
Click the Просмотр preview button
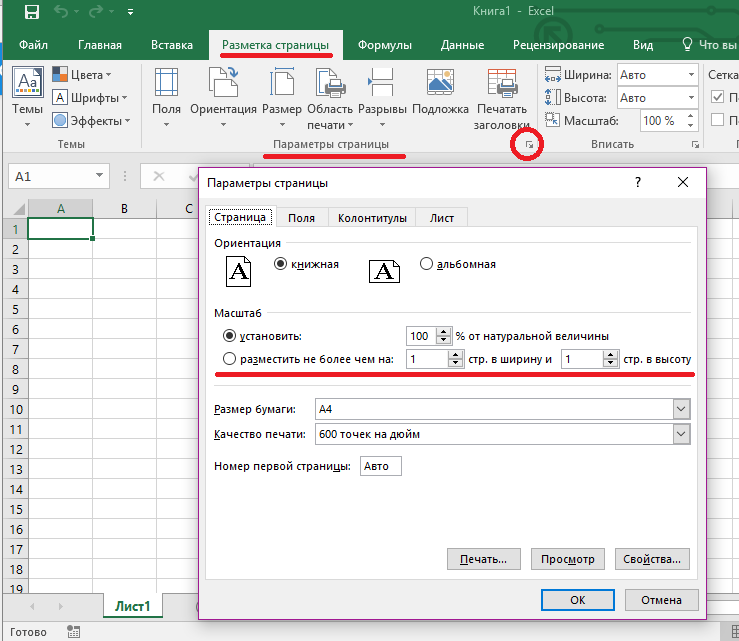[567, 559]
